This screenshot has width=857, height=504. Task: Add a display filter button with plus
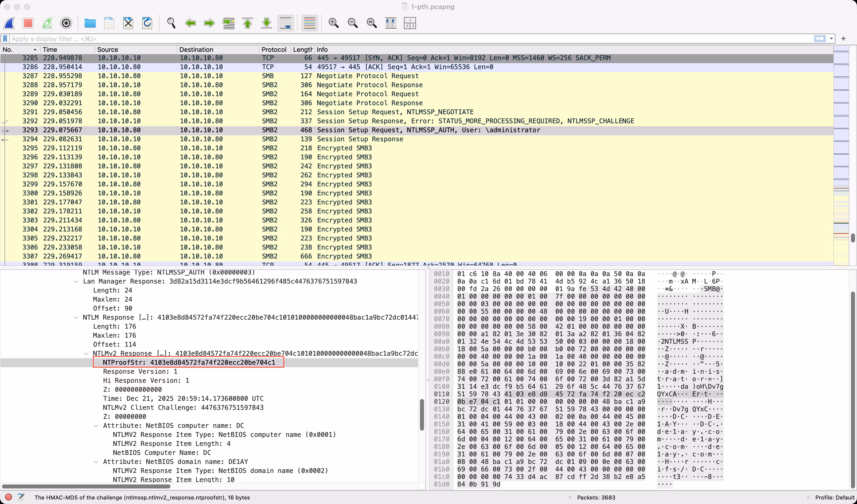point(843,39)
